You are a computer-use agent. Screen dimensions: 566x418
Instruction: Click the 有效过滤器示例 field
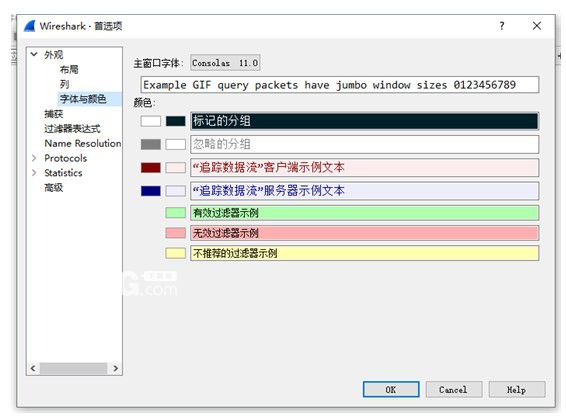tap(365, 213)
